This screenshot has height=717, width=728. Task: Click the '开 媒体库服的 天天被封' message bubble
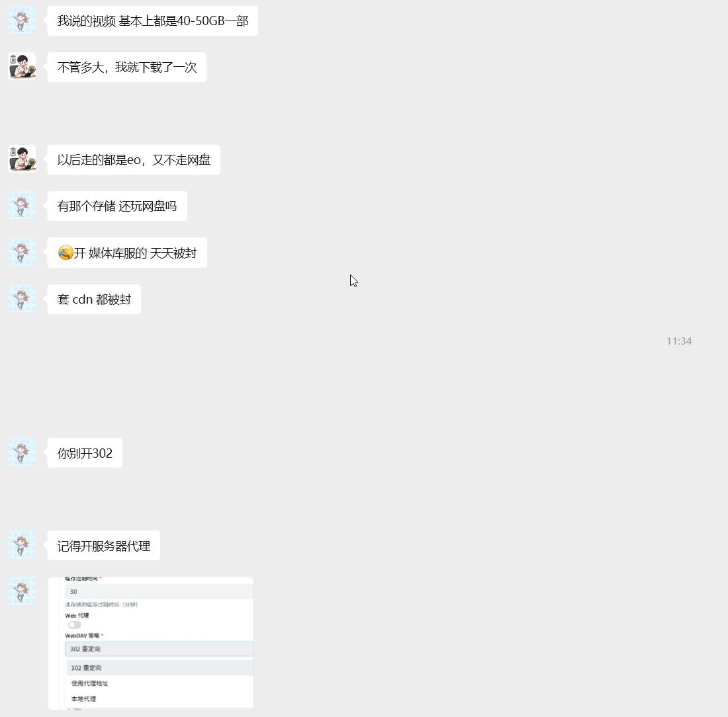click(127, 253)
